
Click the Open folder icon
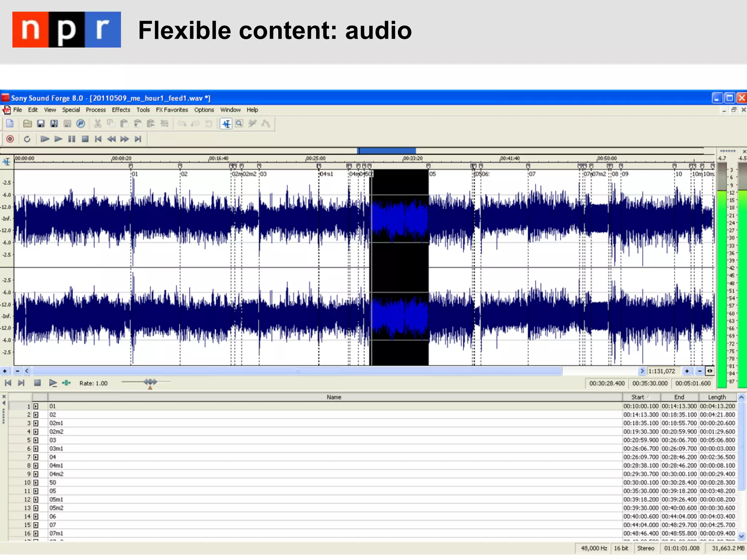(x=27, y=124)
